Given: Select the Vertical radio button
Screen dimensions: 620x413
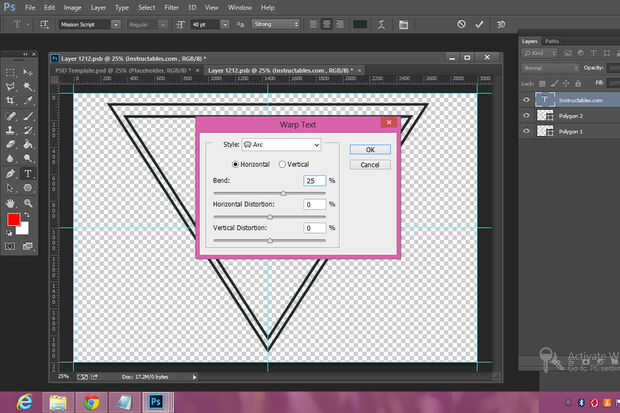Looking at the screenshot, I should pyautogui.click(x=282, y=164).
